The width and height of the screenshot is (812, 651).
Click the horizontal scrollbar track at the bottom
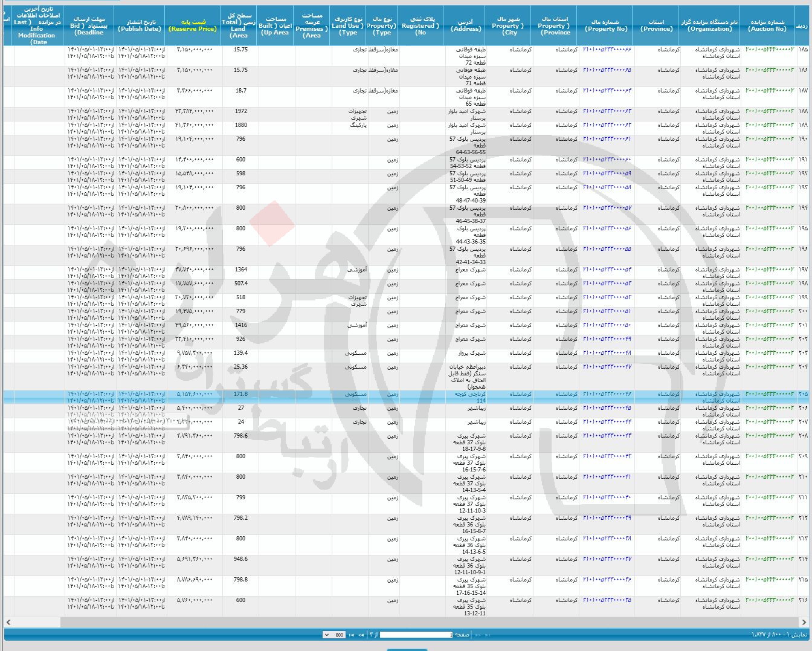pos(423,622)
